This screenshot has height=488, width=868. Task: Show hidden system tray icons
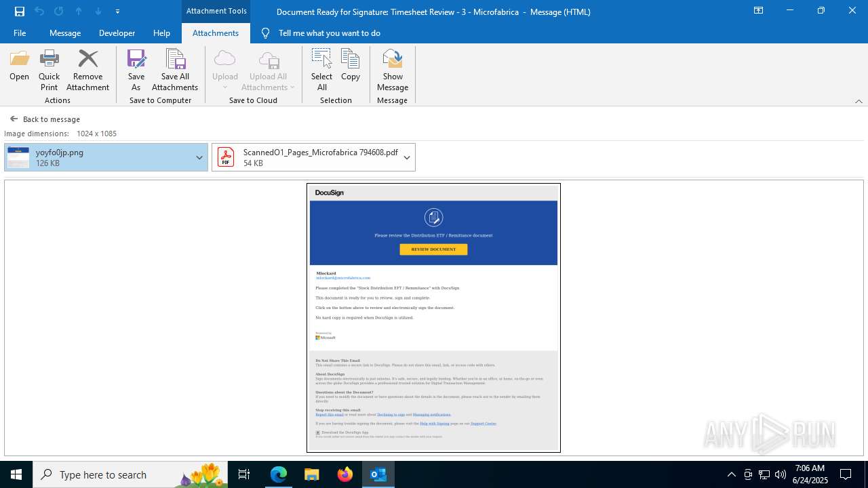(731, 474)
